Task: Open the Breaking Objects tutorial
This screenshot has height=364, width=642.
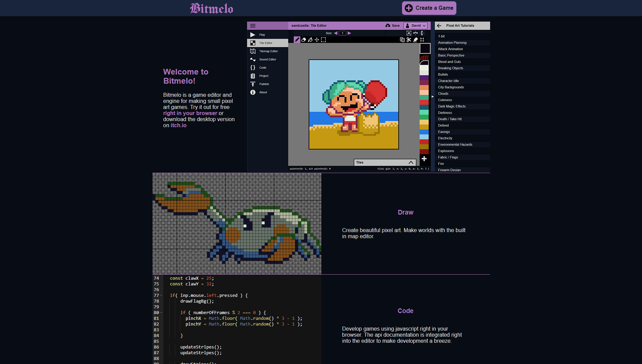Action: (462, 68)
